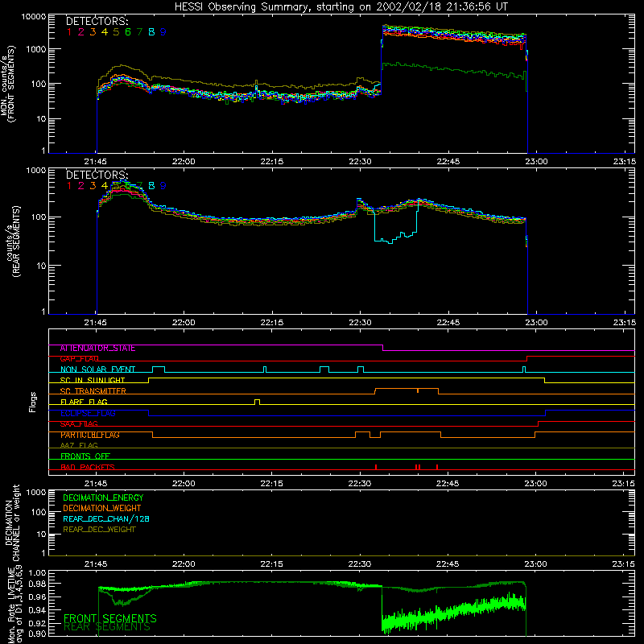Select green detector 6 in front segments legend
Screen dimensions: 644x644
coord(128,32)
